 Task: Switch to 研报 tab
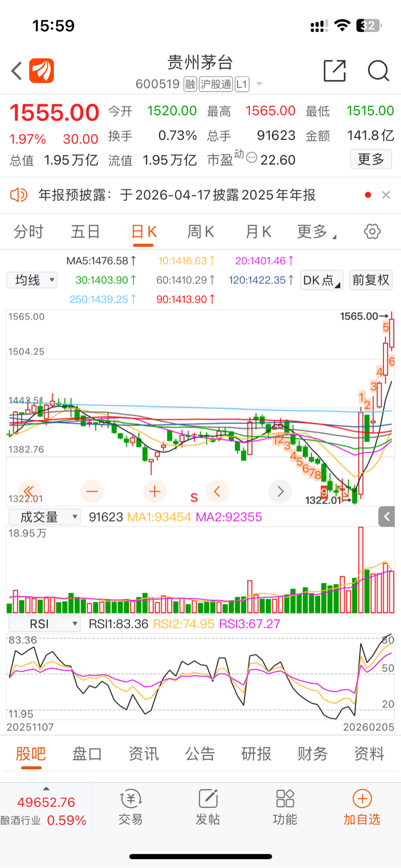[256, 754]
